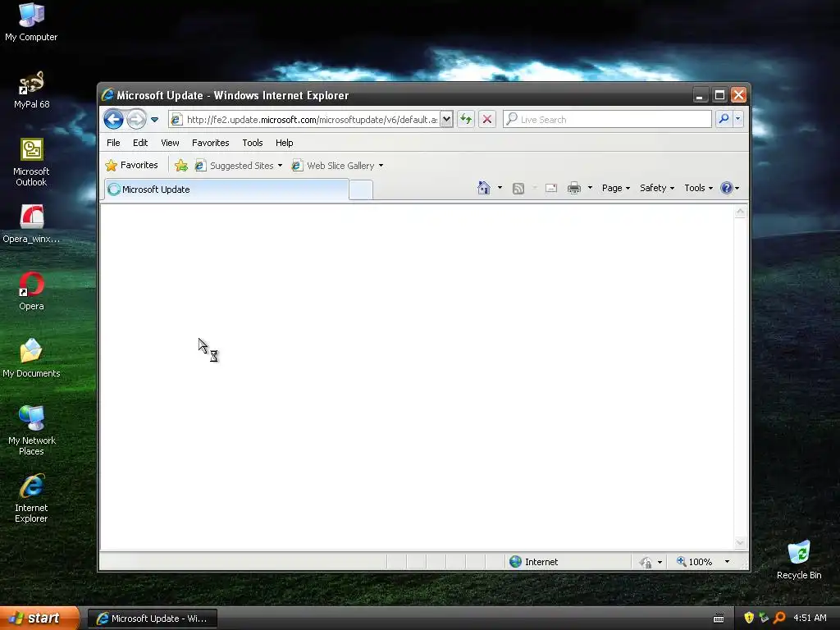
Task: Minimize the Internet Explorer window
Action: [699, 95]
